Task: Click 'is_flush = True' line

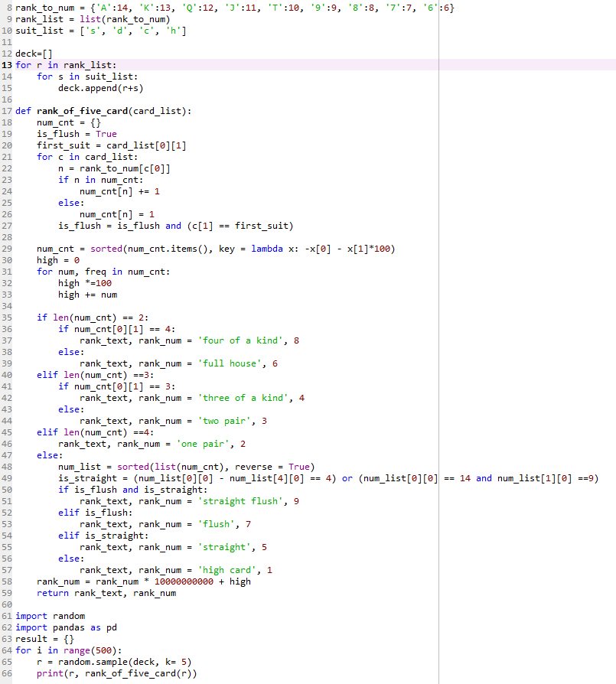Action: click(x=77, y=134)
